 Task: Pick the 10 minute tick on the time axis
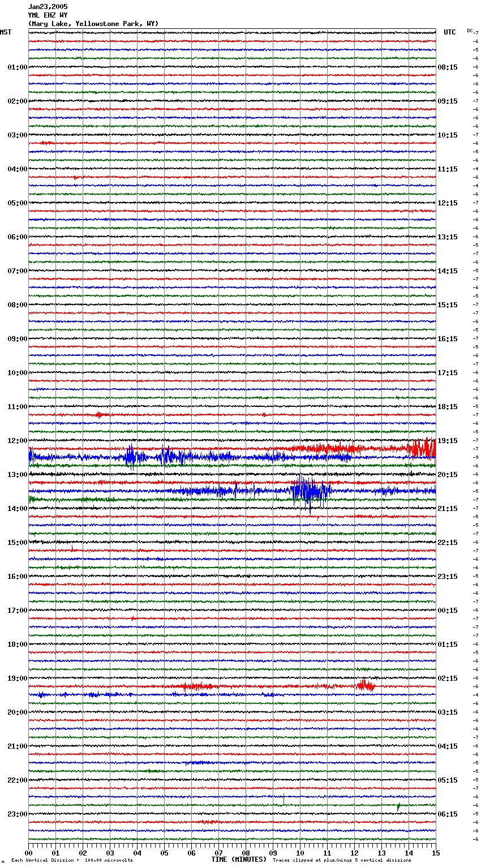click(300, 853)
